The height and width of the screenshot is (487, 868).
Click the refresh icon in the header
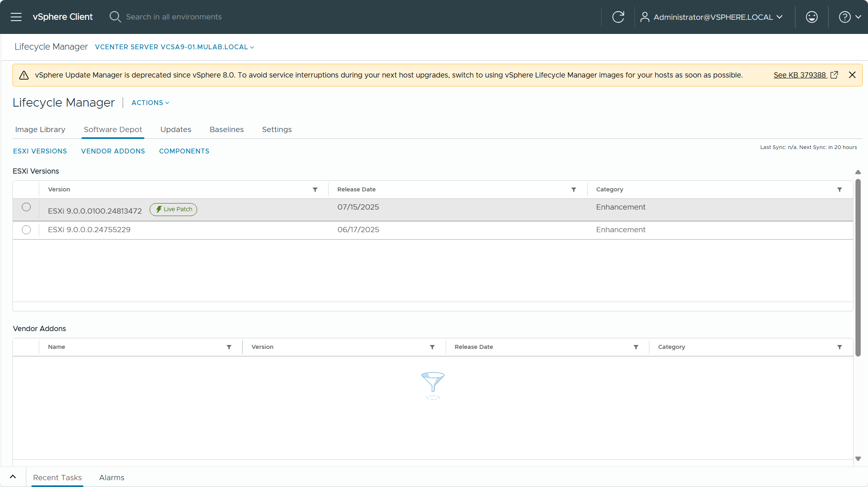pos(618,17)
